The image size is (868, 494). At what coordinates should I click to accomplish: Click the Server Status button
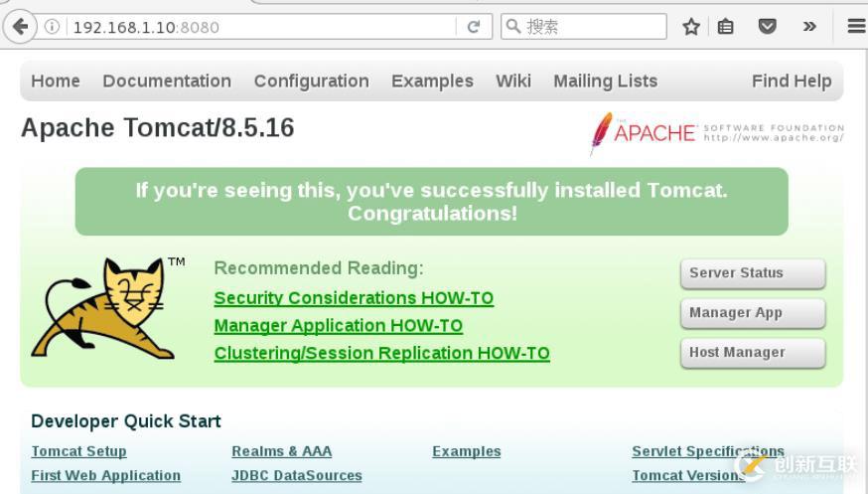752,273
